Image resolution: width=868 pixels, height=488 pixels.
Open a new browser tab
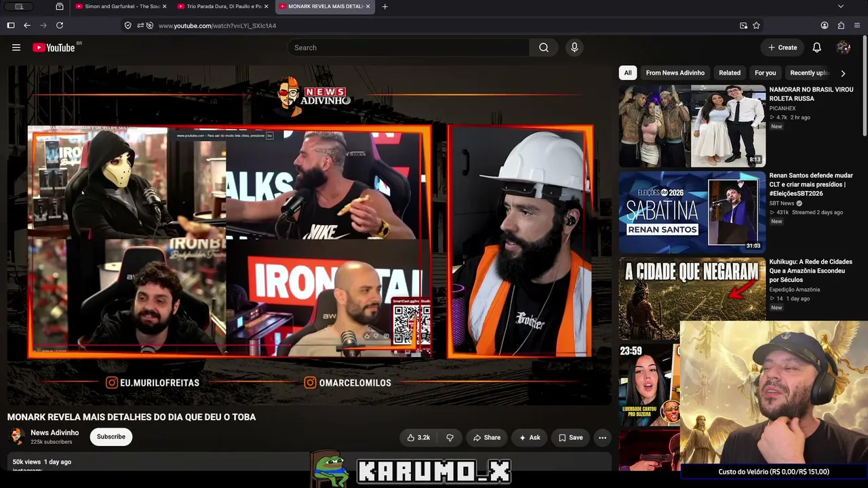tap(385, 7)
